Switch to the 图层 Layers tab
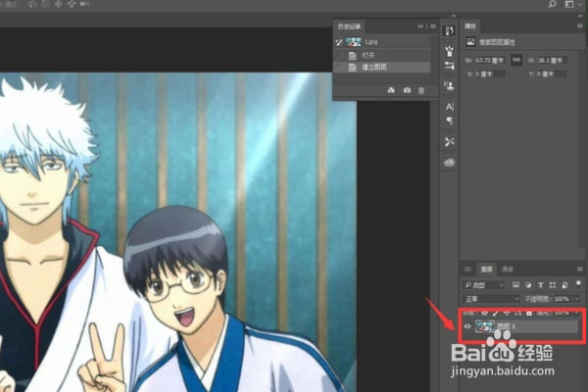Image resolution: width=588 pixels, height=392 pixels. [x=487, y=269]
